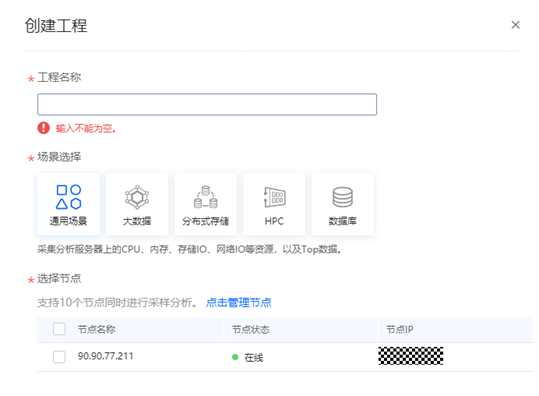Focus the 工程名称 input field
539x396 pixels.
click(x=207, y=104)
